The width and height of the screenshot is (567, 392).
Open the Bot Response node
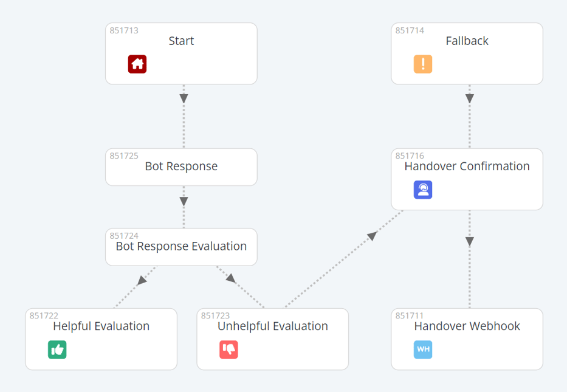[181, 167]
